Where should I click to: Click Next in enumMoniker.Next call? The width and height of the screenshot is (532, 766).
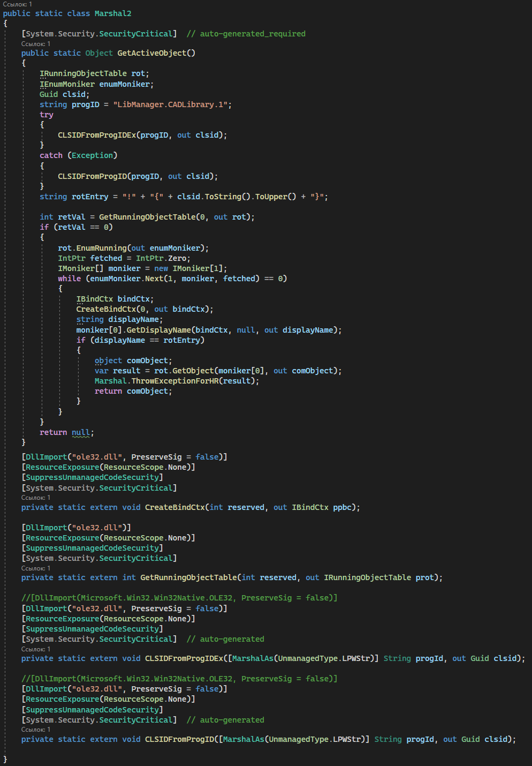point(154,279)
